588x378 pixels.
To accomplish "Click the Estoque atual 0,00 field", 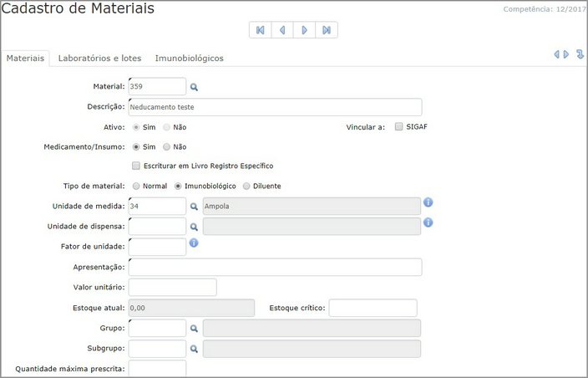I will click(x=191, y=308).
